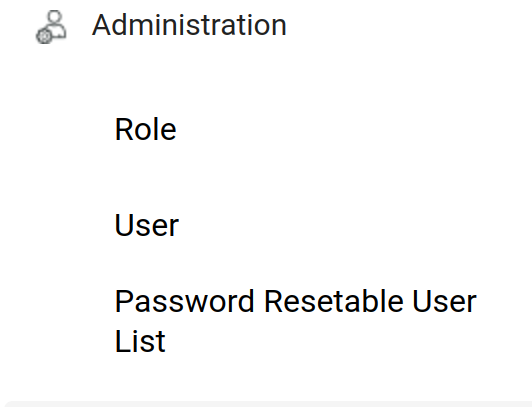Open Password Resetable User List
The height and width of the screenshot is (407, 532).
pos(296,321)
